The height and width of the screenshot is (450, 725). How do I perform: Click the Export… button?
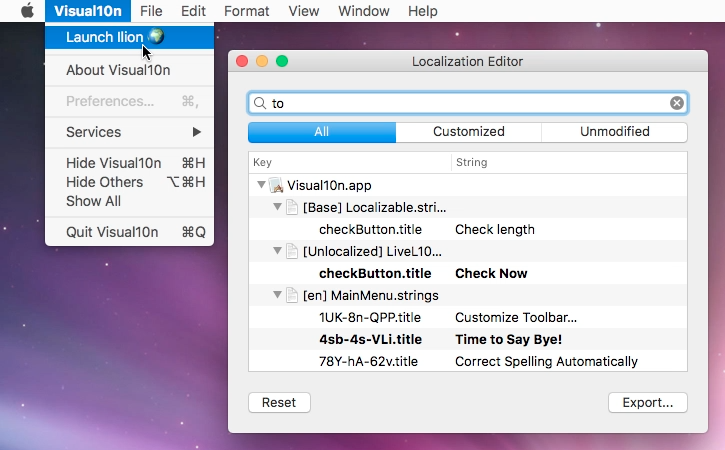[648, 403]
